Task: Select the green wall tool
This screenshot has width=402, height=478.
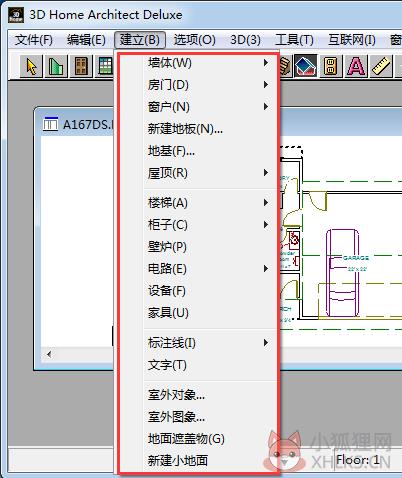Action: click(56, 66)
